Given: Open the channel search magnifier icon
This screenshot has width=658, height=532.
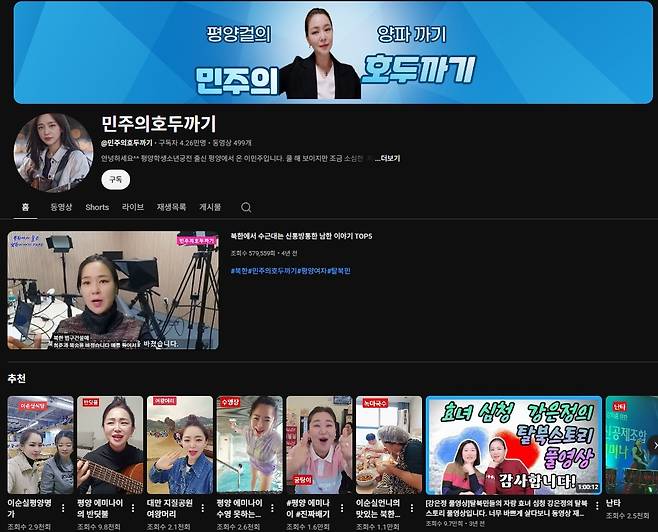Looking at the screenshot, I should 246,207.
